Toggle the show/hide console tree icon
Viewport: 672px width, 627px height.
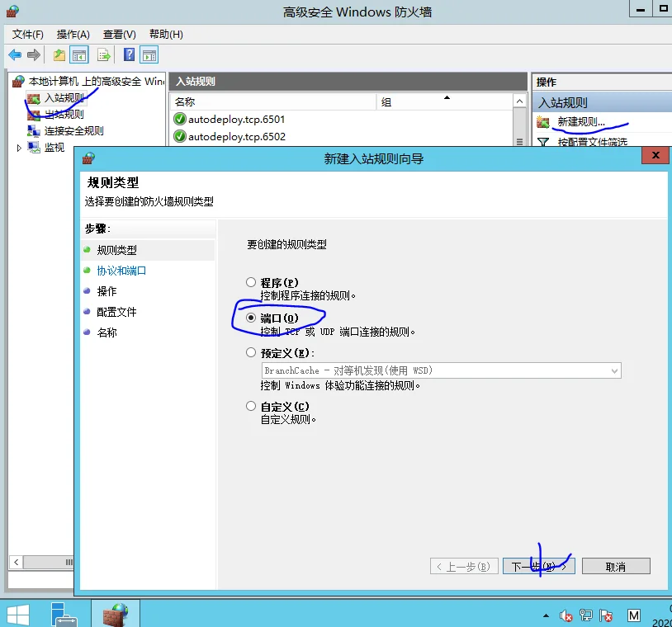[x=78, y=54]
